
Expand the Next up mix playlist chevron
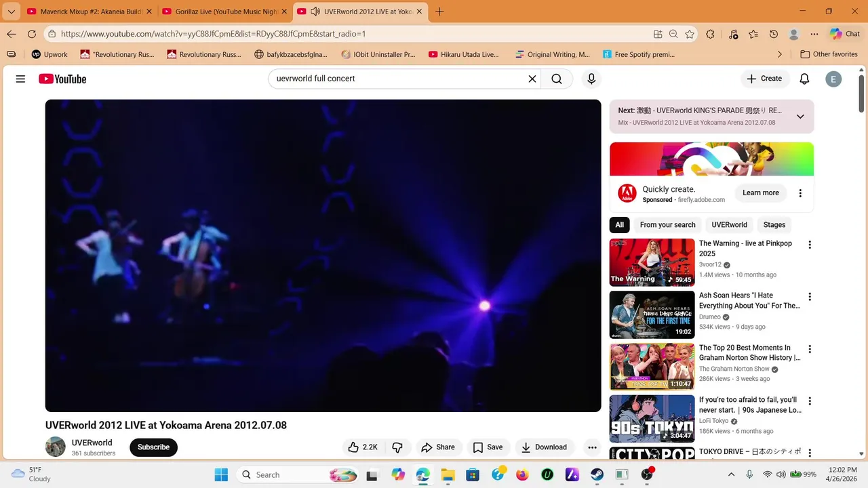[x=800, y=117]
